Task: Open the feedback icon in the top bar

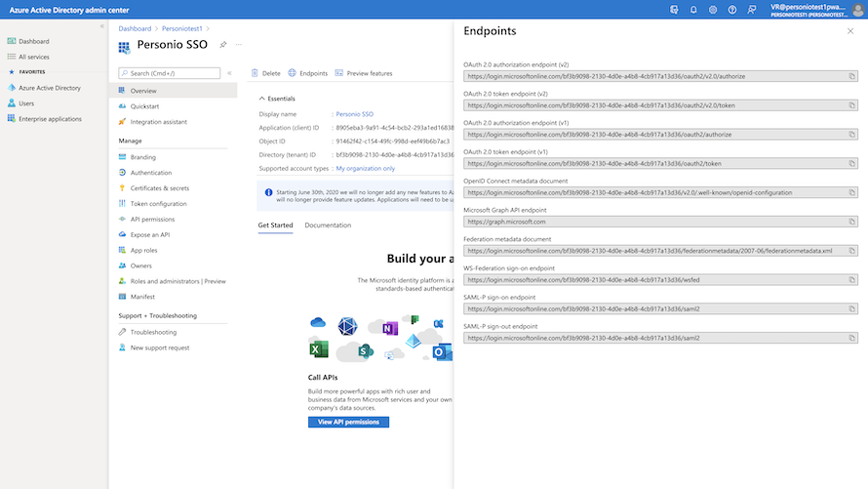Action: tap(751, 10)
